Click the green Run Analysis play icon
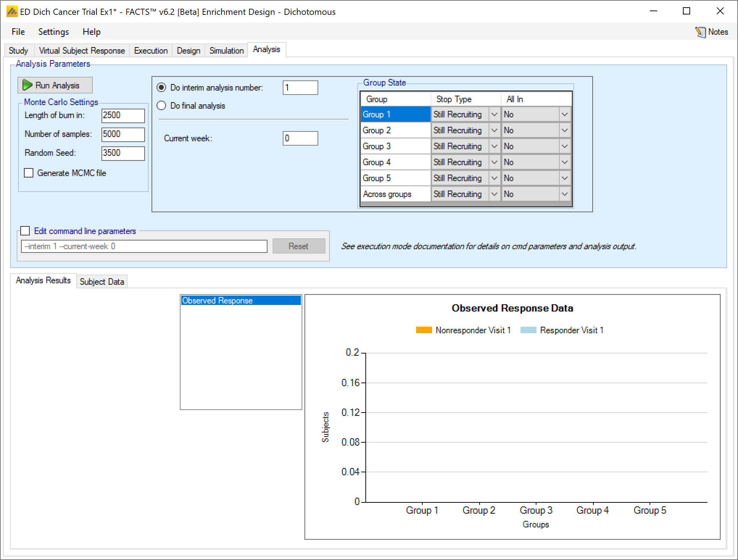This screenshot has height=560, width=738. coord(28,85)
